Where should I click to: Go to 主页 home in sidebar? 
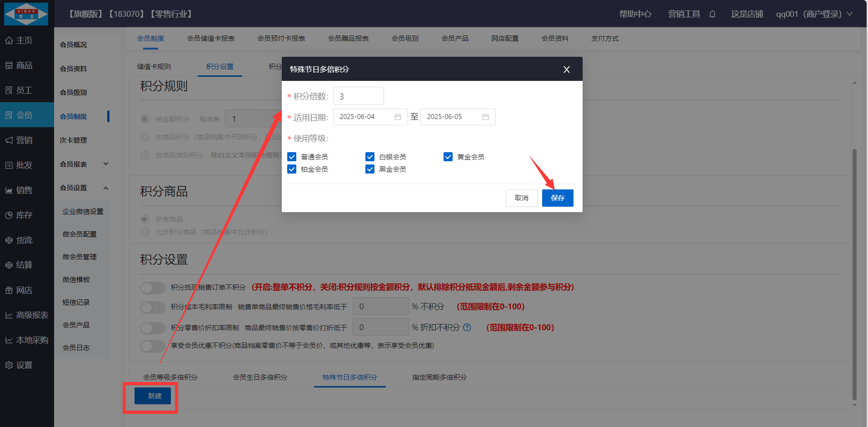[25, 40]
